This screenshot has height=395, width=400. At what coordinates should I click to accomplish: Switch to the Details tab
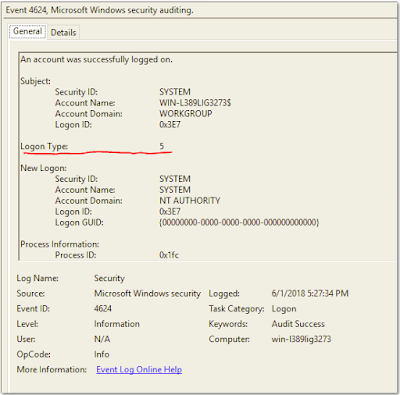(x=63, y=32)
